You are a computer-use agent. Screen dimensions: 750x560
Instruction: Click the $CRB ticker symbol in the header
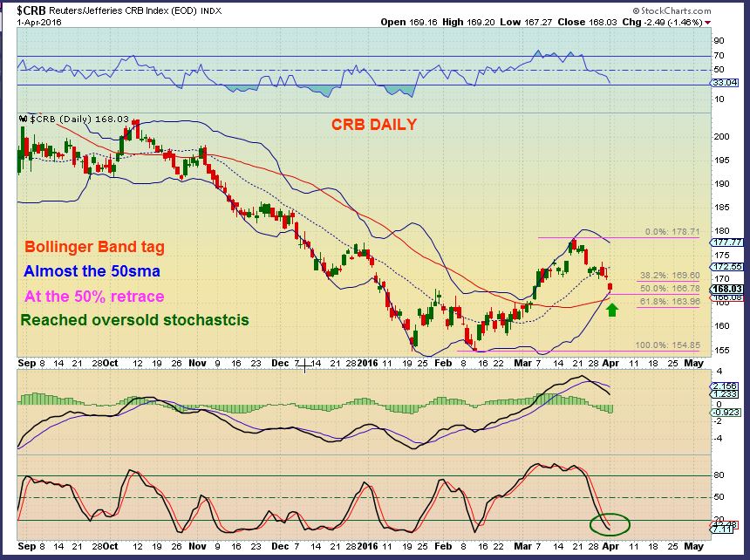[31, 10]
